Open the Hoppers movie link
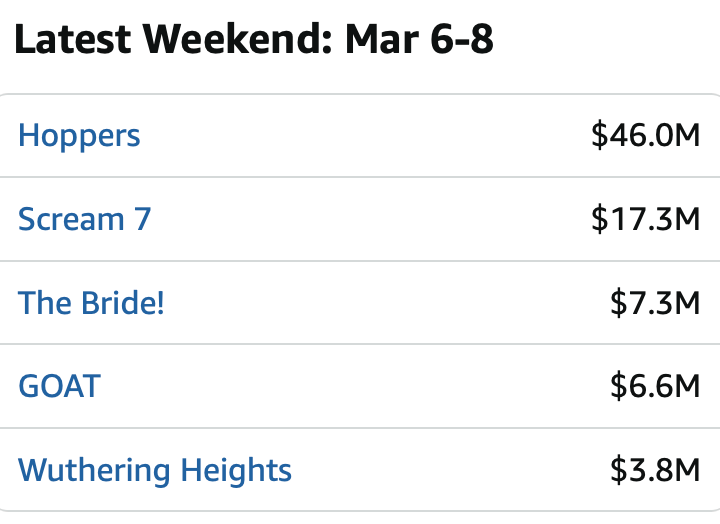Screen dimensions: 720x524 click(x=79, y=136)
